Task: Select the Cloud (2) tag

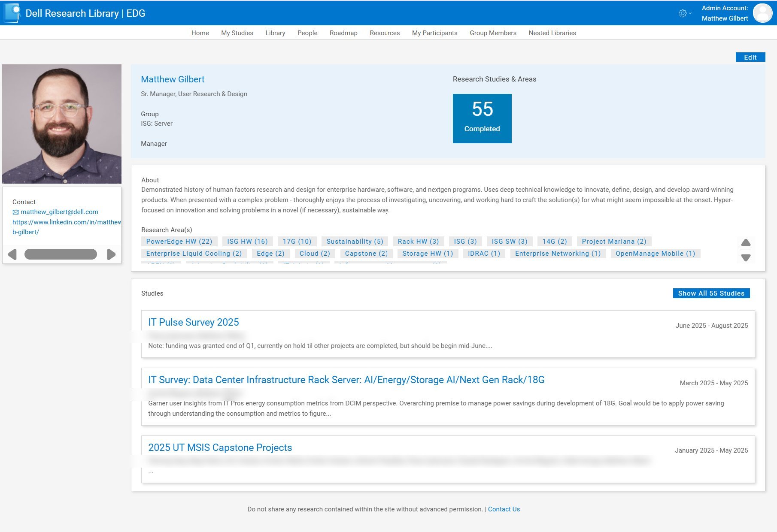Action: pyautogui.click(x=315, y=254)
